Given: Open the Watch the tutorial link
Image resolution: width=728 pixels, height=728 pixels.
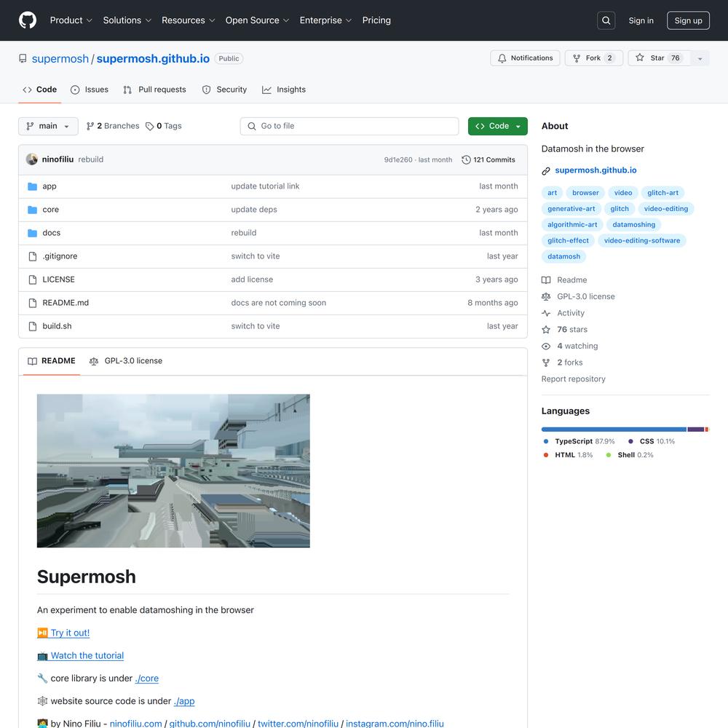Looking at the screenshot, I should click(x=87, y=656).
